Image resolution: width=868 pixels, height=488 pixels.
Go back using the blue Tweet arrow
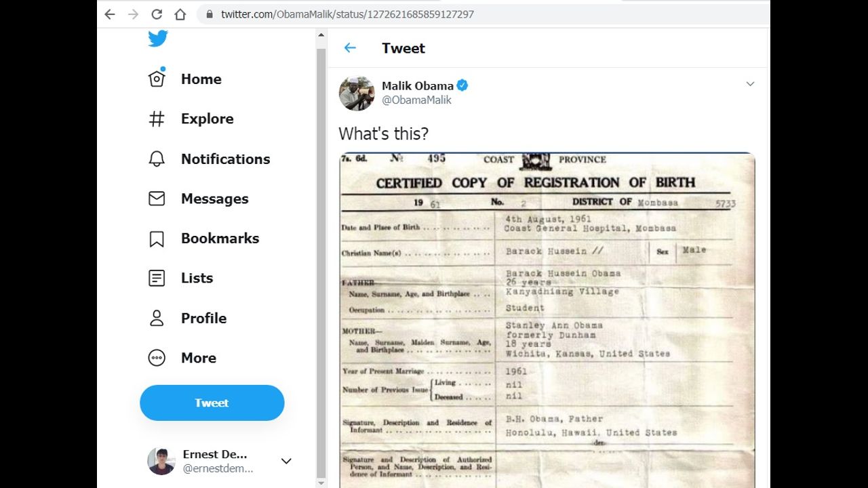point(350,48)
